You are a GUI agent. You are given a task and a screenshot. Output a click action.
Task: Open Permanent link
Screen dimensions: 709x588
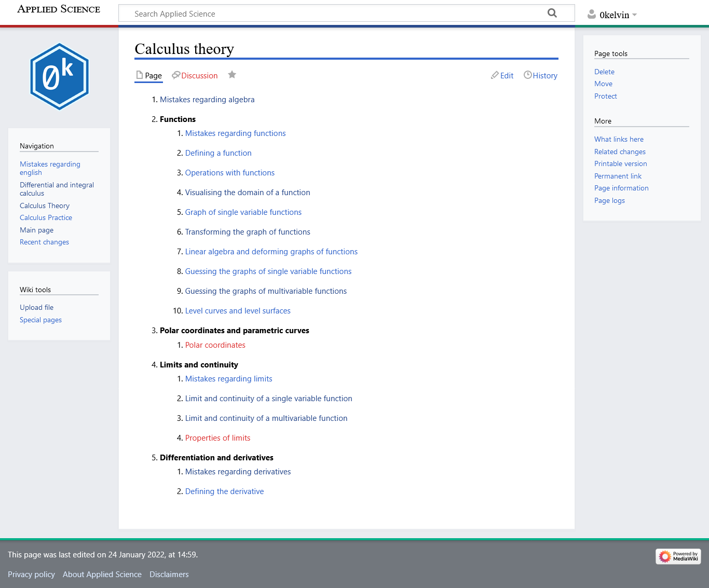[618, 176]
